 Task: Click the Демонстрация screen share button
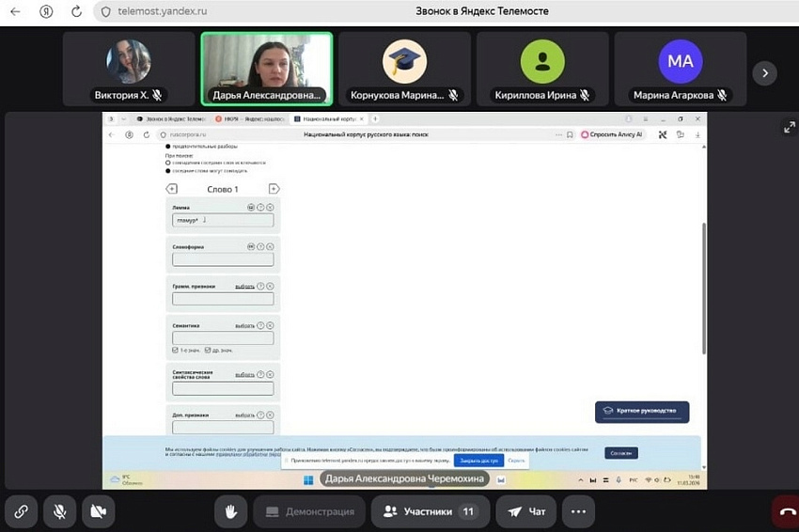(x=308, y=511)
